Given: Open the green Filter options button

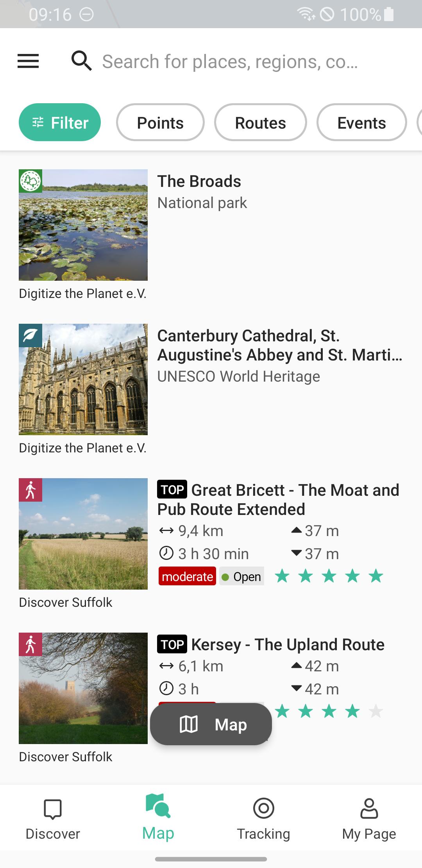Looking at the screenshot, I should (x=60, y=122).
